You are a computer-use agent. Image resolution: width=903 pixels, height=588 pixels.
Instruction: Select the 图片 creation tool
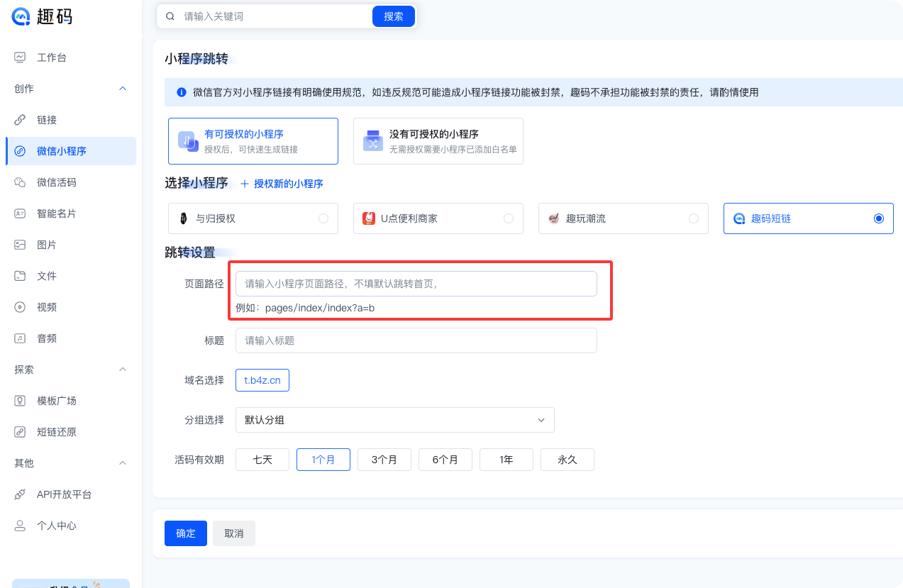[x=45, y=245]
